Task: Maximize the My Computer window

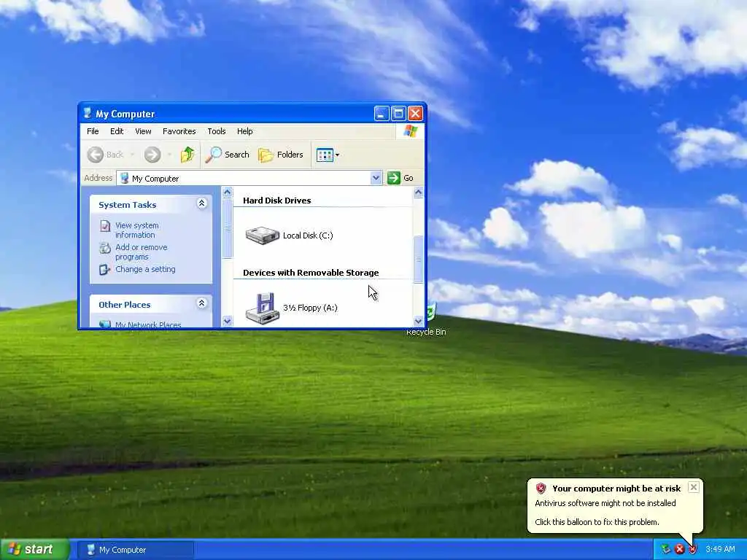Action: pos(398,113)
